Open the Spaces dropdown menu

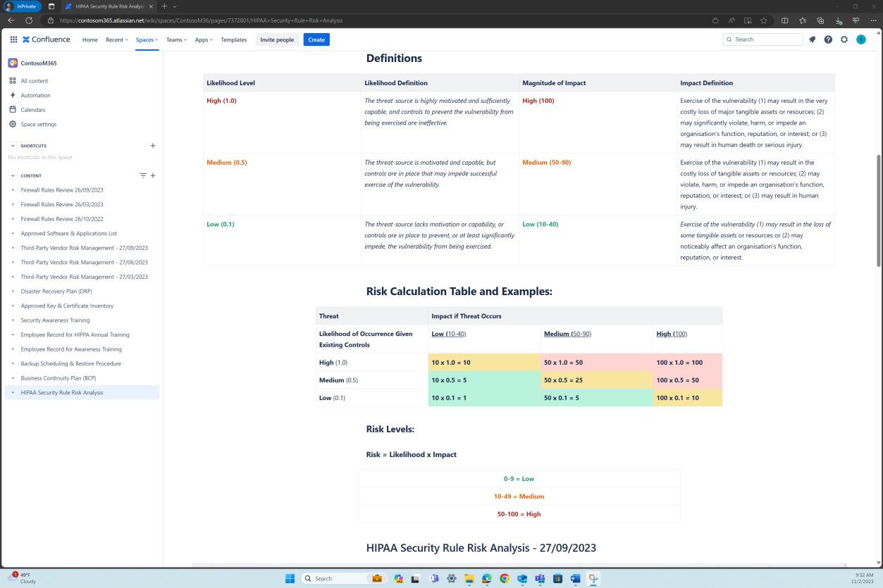[146, 39]
